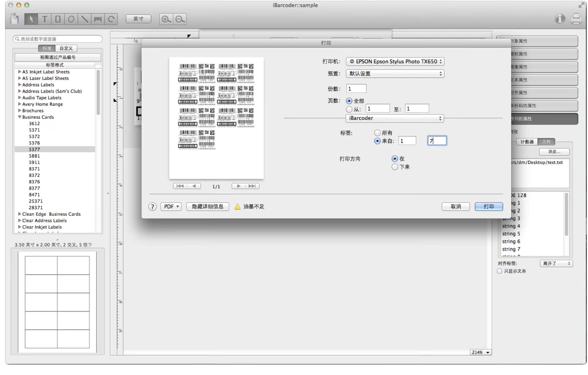Expand the Brochures tree category
Image resolution: width=588 pixels, height=375 pixels.
pyautogui.click(x=20, y=111)
